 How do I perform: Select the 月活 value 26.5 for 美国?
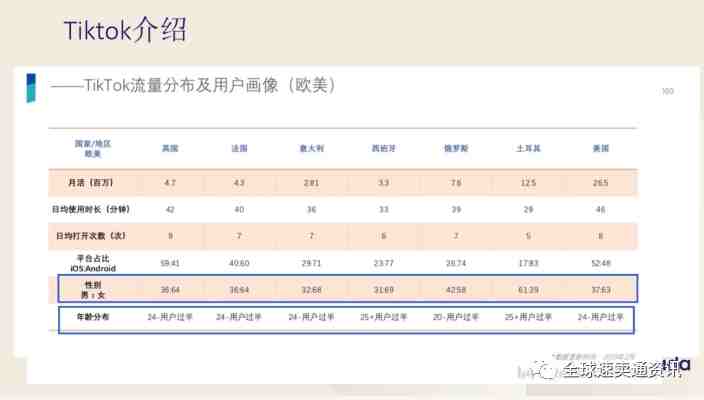click(601, 183)
